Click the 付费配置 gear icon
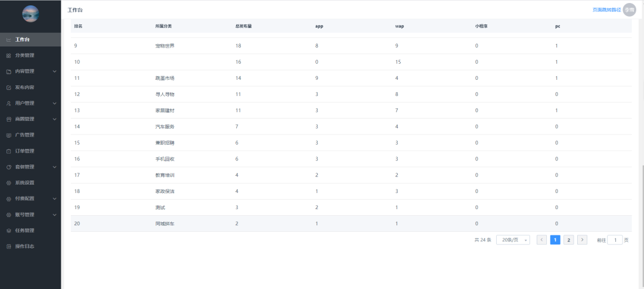Viewport: 644px width, 289px height. [x=8, y=198]
